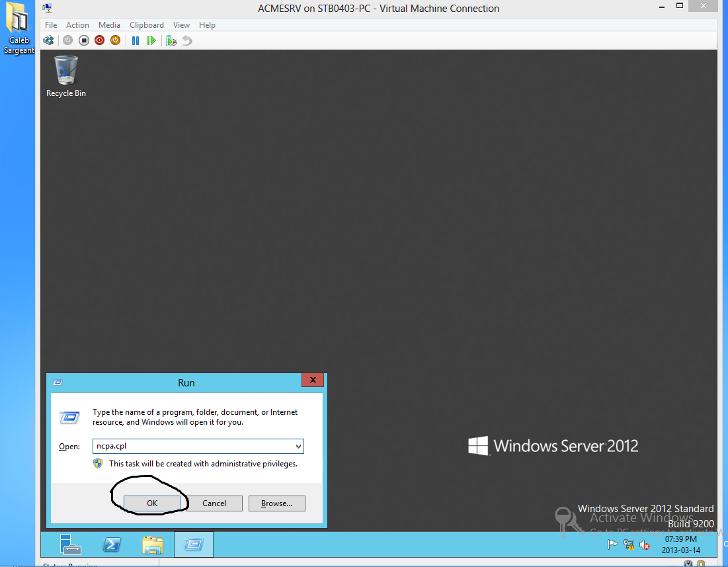
Task: Click OK in the Run dialog
Action: pyautogui.click(x=152, y=503)
